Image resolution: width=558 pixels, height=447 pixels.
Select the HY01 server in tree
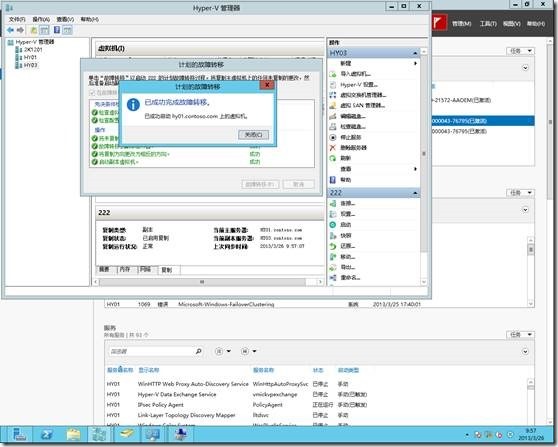pos(27,57)
